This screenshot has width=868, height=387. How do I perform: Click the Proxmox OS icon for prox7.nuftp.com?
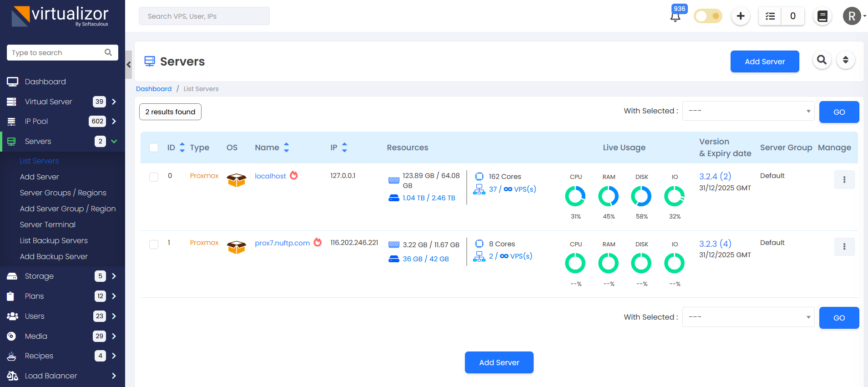click(x=237, y=247)
